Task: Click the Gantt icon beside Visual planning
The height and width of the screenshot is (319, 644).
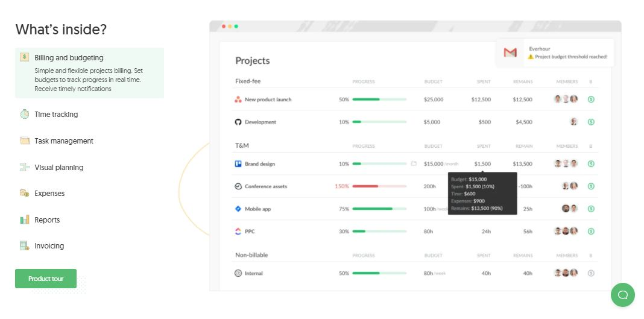Action: pyautogui.click(x=25, y=167)
